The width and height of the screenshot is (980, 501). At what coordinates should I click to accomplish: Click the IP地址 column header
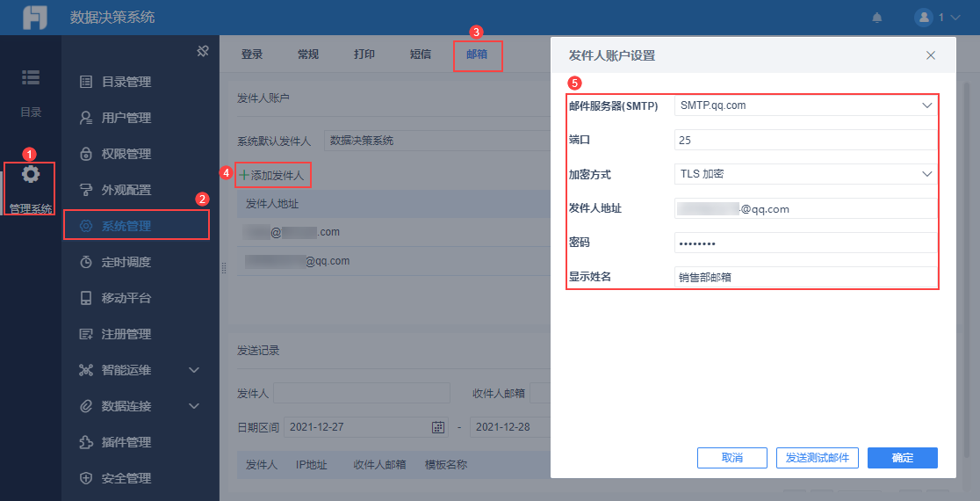click(311, 464)
